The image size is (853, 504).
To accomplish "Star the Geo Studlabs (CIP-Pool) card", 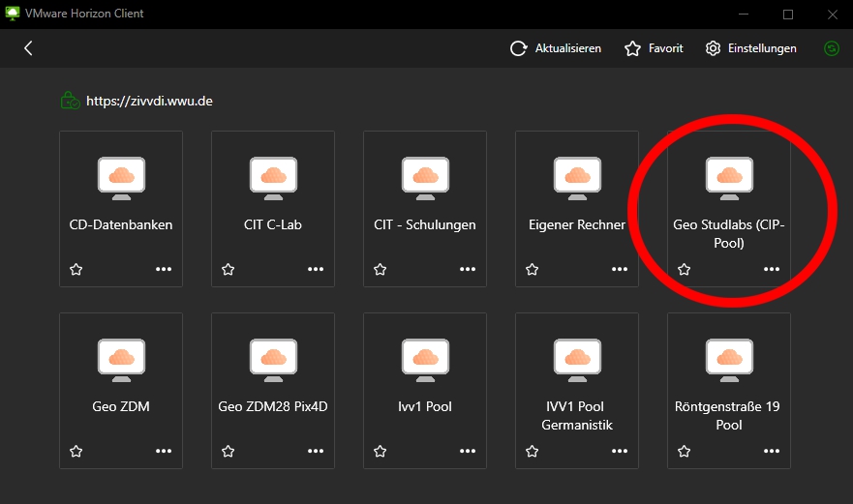I will 685,269.
